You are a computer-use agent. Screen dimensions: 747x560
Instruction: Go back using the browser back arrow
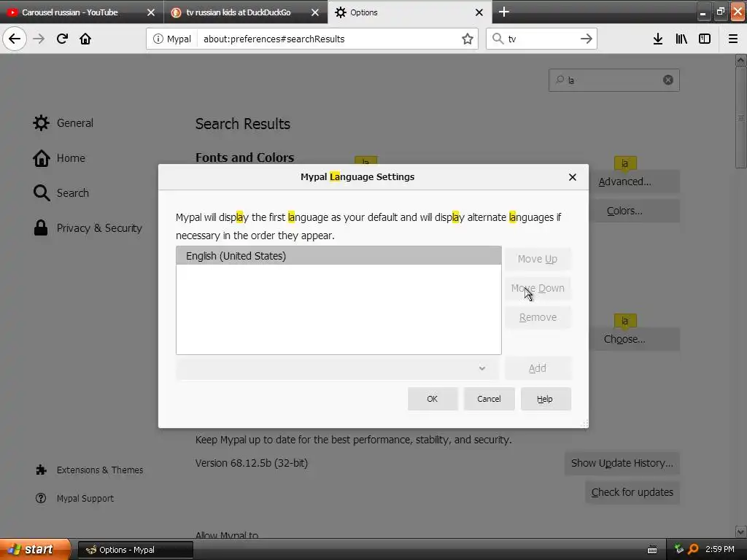point(15,39)
